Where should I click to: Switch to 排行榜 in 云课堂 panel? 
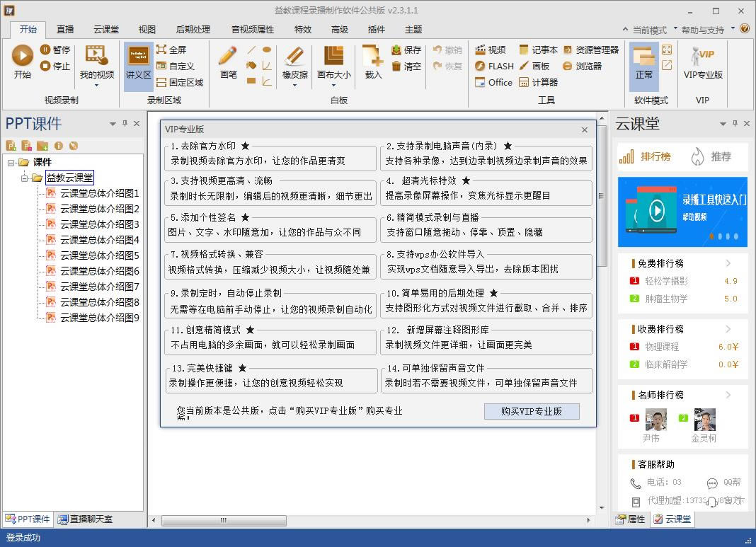tap(646, 156)
